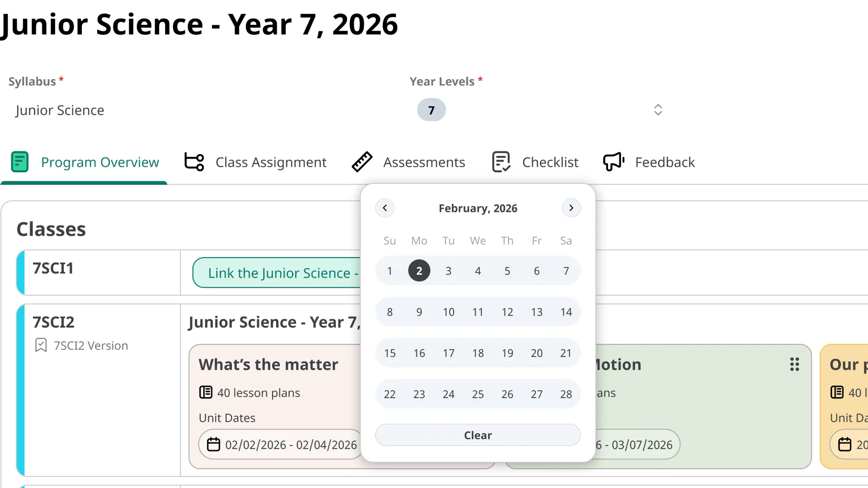Select February 14 in the calendar

click(566, 312)
